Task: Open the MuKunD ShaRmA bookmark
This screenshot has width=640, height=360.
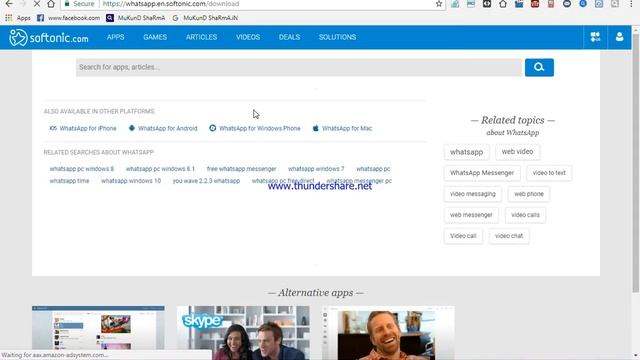Action: 136,18
